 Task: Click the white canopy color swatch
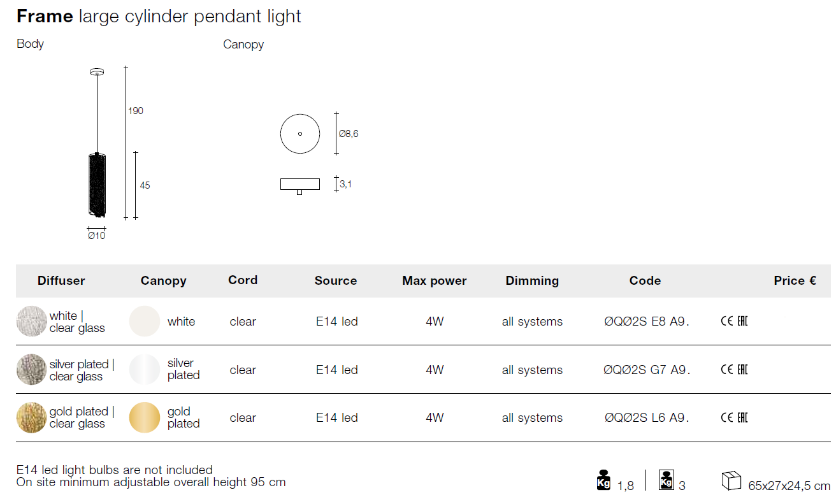coord(145,321)
